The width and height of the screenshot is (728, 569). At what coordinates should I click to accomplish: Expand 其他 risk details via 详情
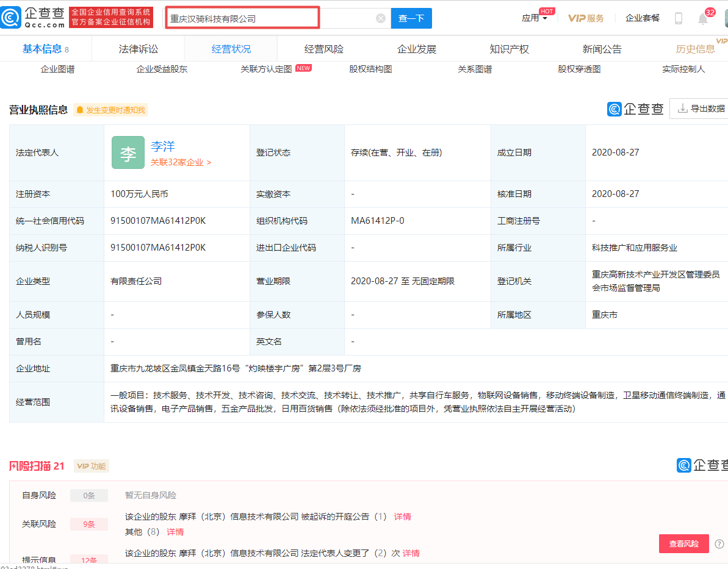click(x=175, y=531)
